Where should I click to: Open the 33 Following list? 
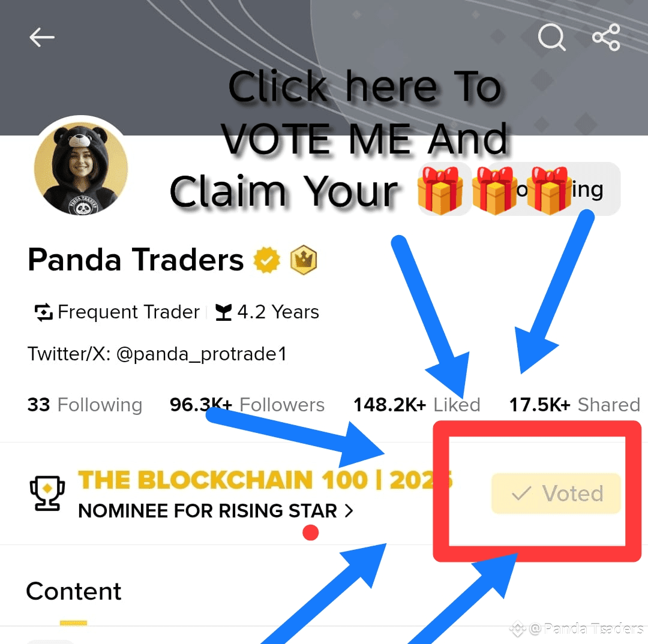85,405
